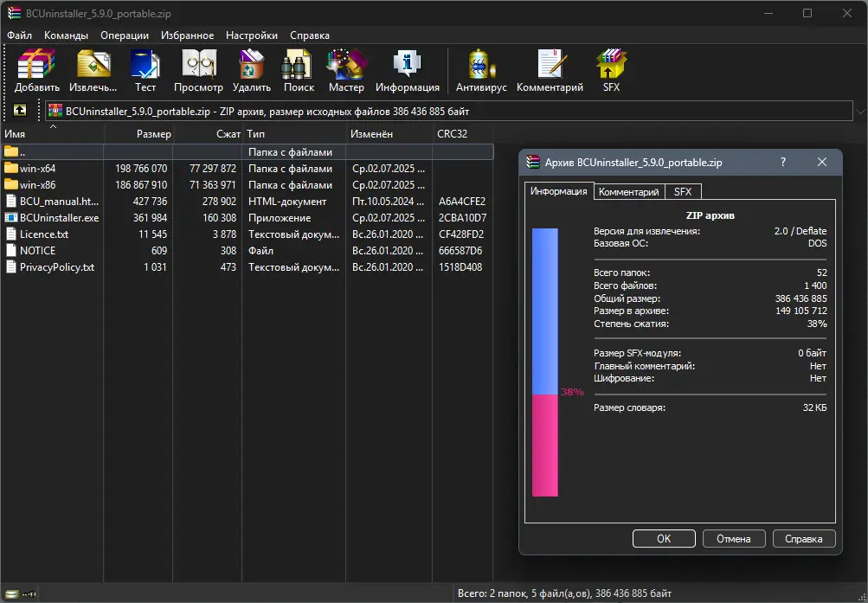The image size is (868, 603).
Task: Select the win-x86 packed size 71 363 971
Action: [x=213, y=185]
